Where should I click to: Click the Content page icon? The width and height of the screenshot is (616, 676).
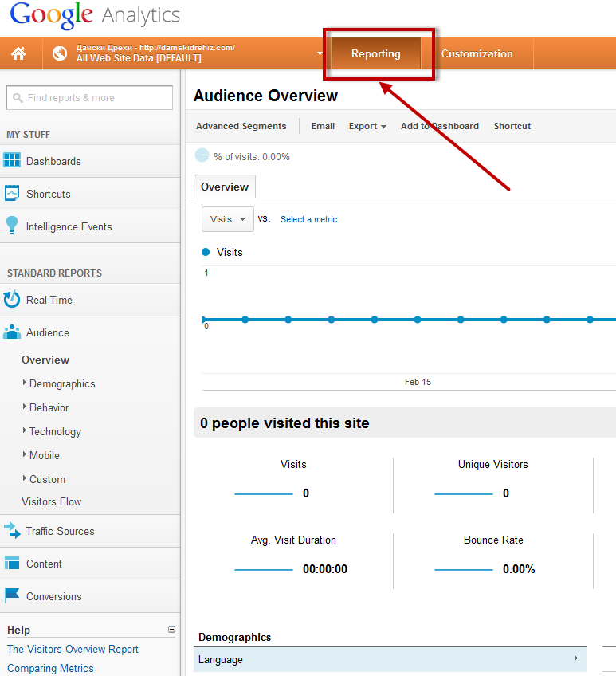coord(12,564)
